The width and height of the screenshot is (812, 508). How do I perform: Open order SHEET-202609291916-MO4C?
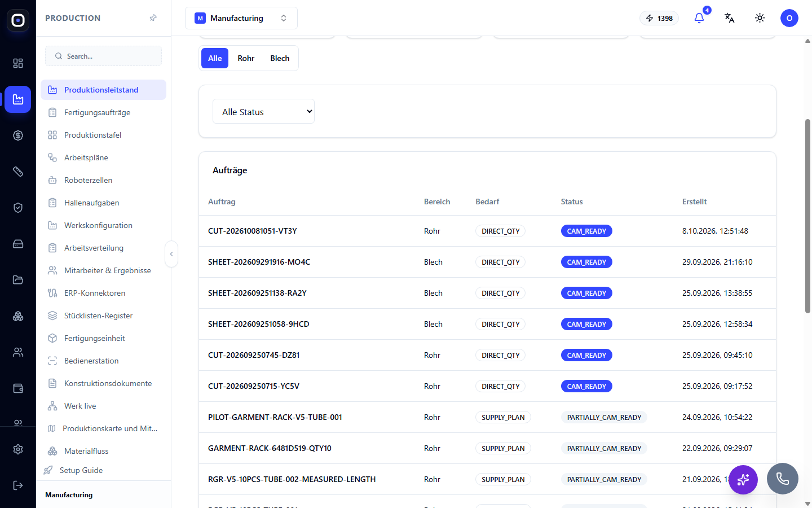pos(259,262)
